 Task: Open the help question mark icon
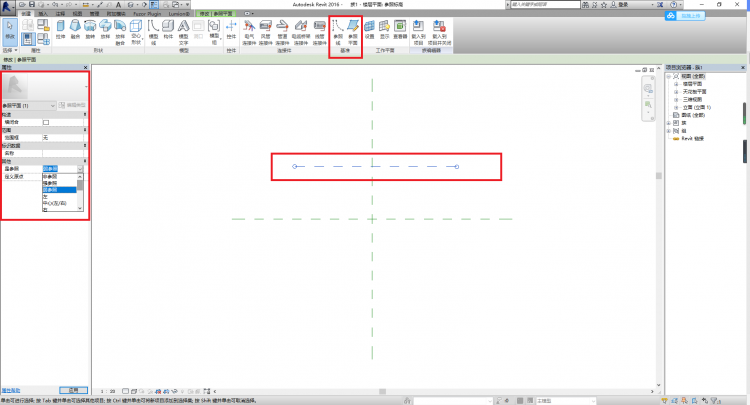click(673, 4)
